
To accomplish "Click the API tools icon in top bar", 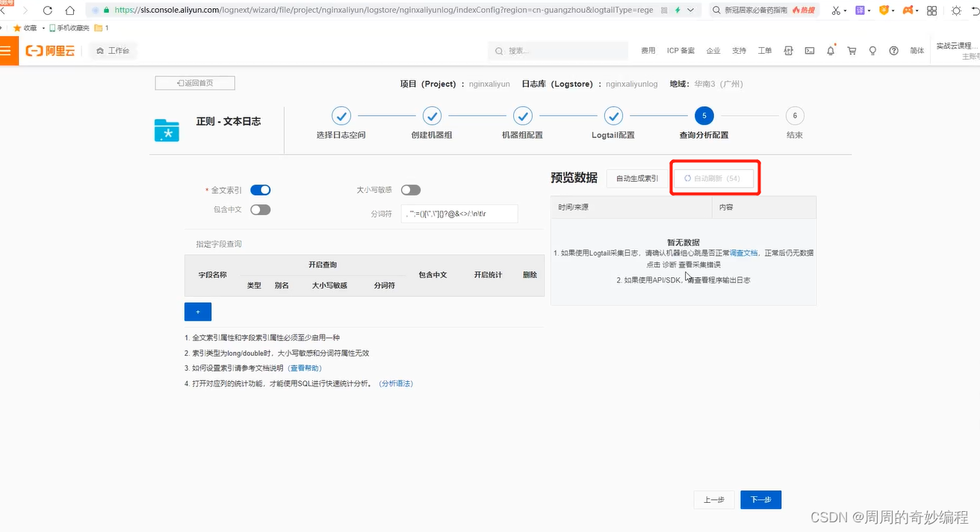I will [788, 50].
